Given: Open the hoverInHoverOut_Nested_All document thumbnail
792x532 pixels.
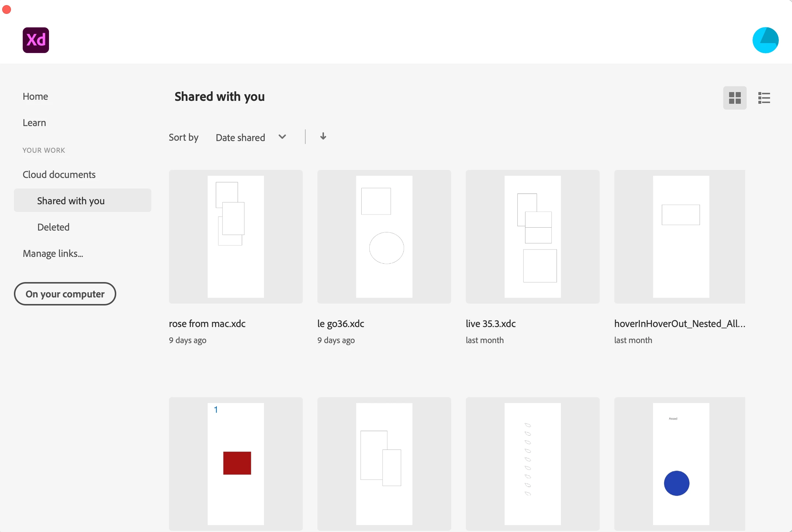Looking at the screenshot, I should pyautogui.click(x=680, y=236).
